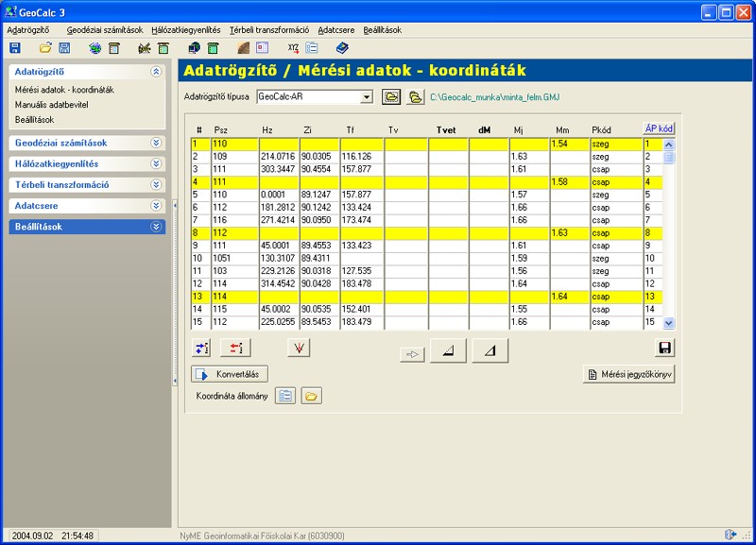Screen dimensions: 756x545
Task: Click the form icon with red square
Action: click(x=263, y=48)
